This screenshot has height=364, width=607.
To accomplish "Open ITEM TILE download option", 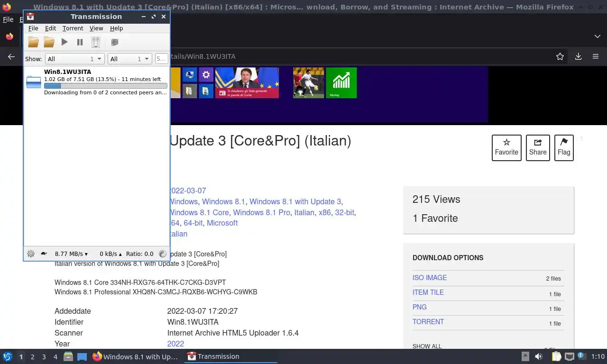I will (x=428, y=292).
